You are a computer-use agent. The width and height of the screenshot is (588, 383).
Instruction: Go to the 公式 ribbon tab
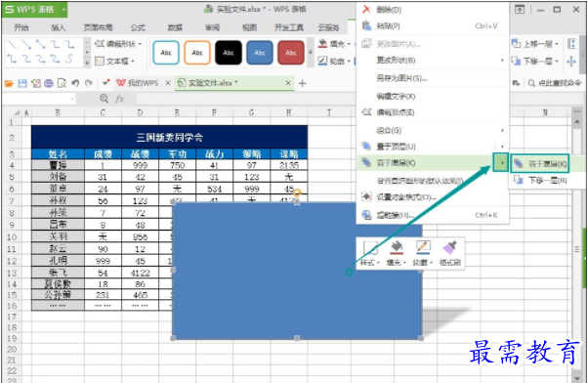click(138, 27)
